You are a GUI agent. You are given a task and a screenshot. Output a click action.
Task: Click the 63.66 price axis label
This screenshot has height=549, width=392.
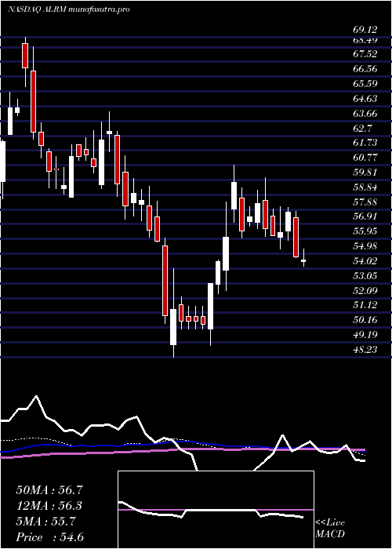point(365,113)
